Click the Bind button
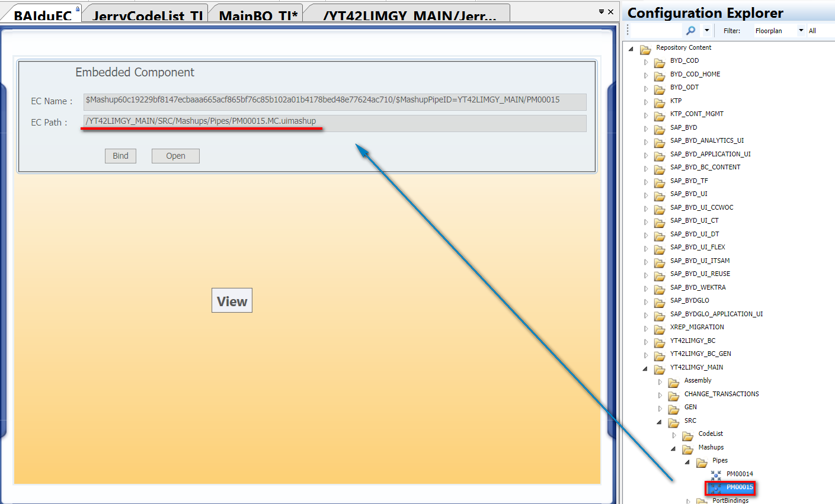 [x=120, y=156]
